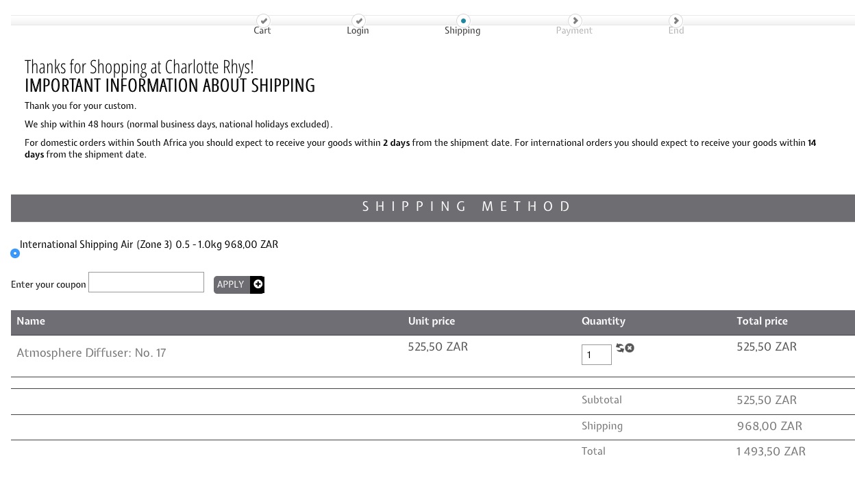
Task: Remove Atmosphere Diffuser with the X icon
Action: [x=630, y=348]
